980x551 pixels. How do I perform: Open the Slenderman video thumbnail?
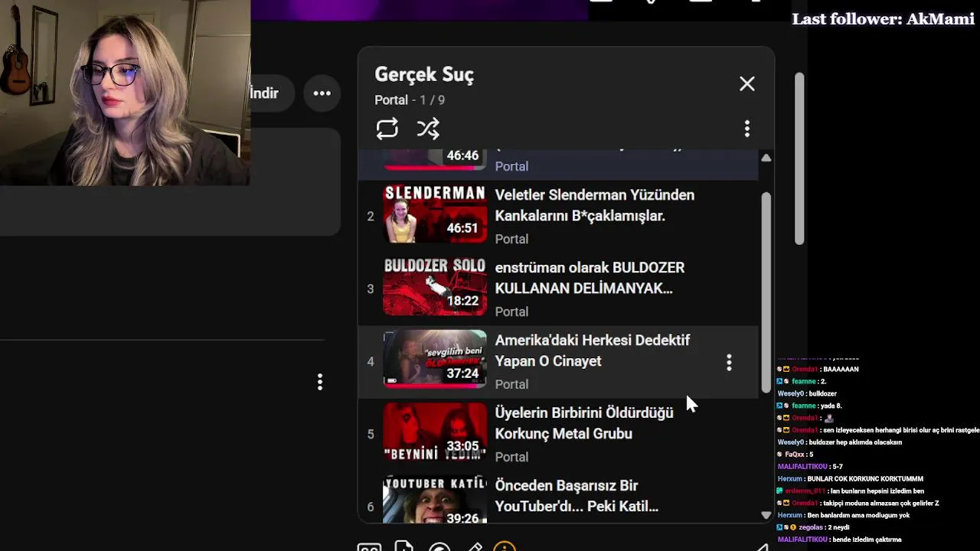pyautogui.click(x=435, y=214)
